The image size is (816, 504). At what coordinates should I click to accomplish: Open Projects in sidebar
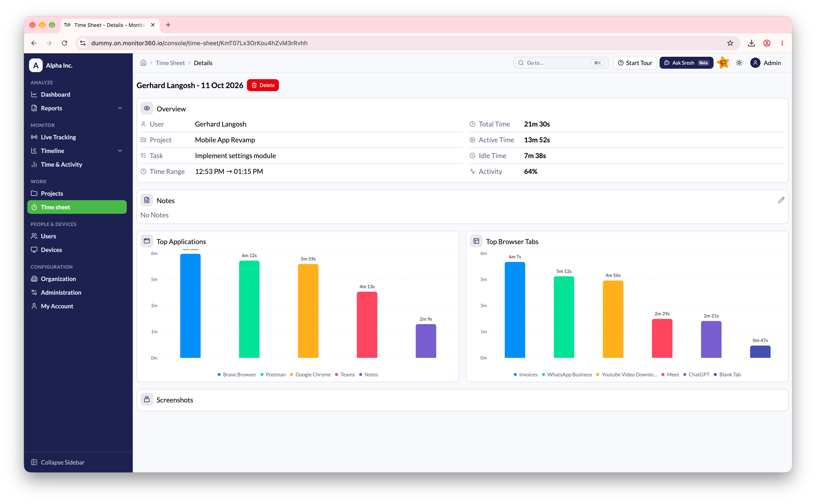click(77, 193)
